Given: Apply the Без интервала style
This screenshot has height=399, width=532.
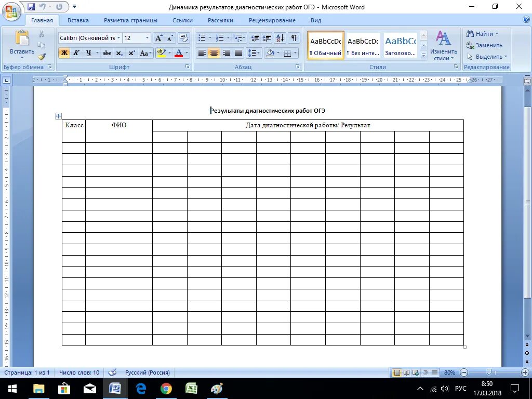Looking at the screenshot, I should click(x=363, y=46).
